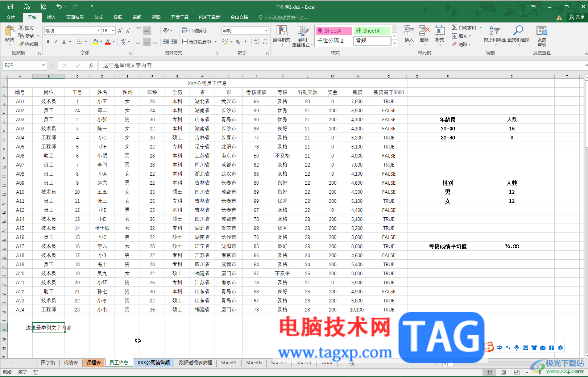Decrease font size with the smaller A icon
The image size is (588, 377).
point(128,31)
